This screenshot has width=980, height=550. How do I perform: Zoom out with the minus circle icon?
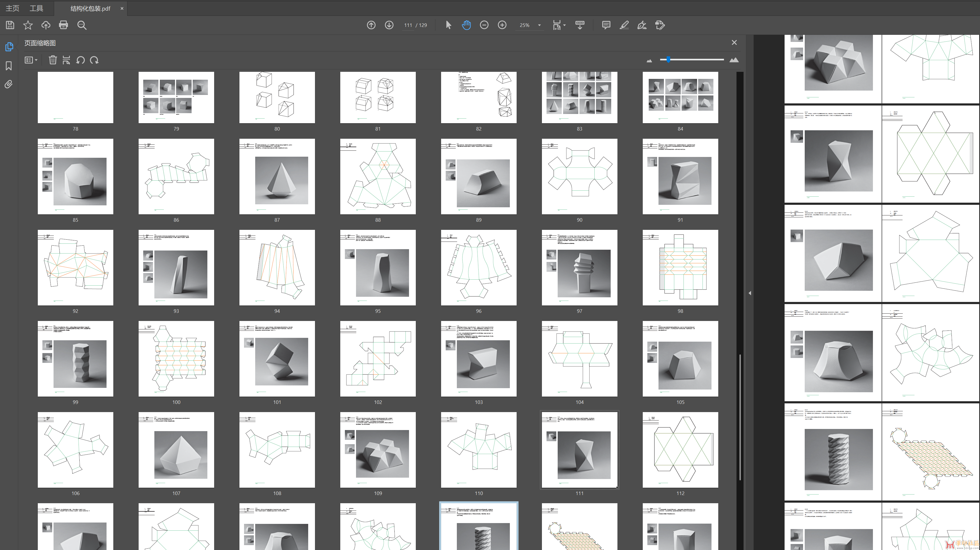[x=484, y=25]
